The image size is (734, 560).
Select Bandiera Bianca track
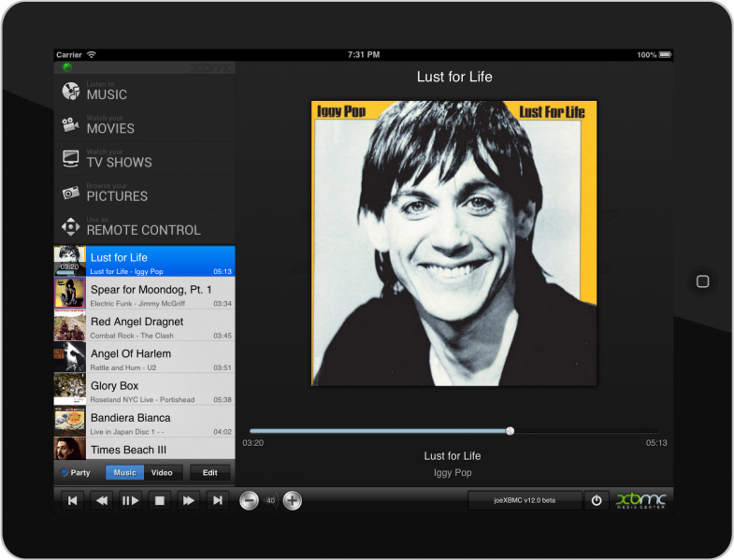145,422
